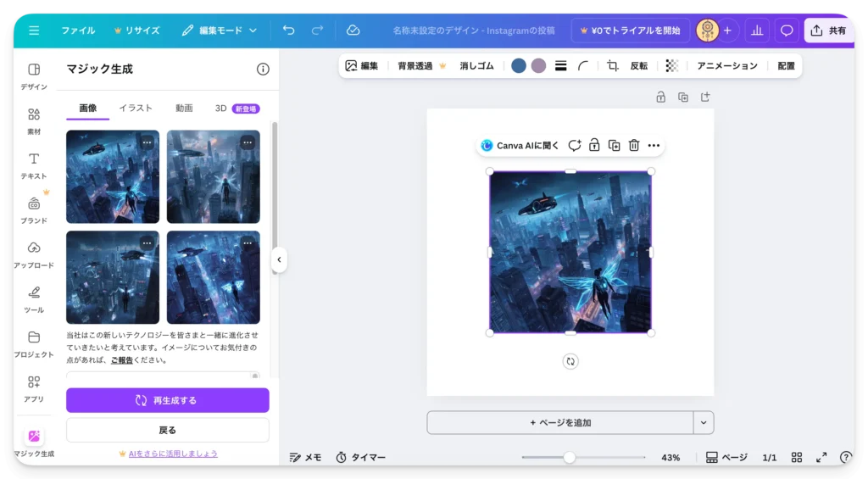Open the アプリ sidebar panel
Image resolution: width=868 pixels, height=479 pixels.
point(34,389)
